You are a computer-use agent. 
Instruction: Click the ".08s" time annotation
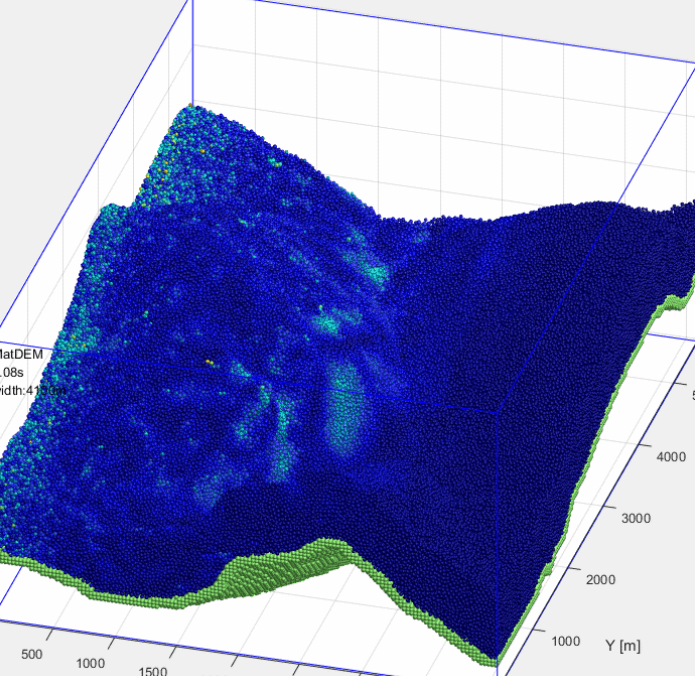(12, 372)
